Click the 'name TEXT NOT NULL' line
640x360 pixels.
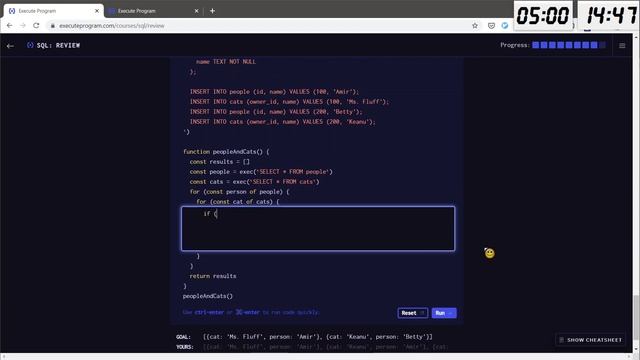[226, 62]
